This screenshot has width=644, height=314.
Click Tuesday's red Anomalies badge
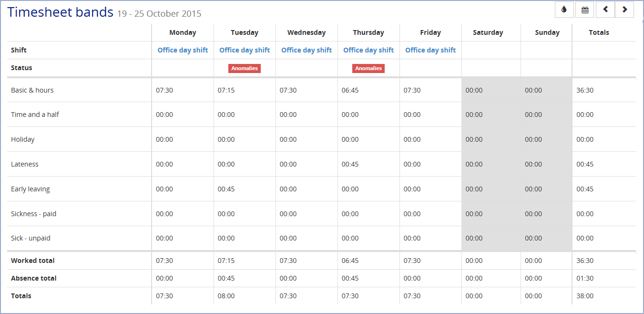click(x=245, y=68)
